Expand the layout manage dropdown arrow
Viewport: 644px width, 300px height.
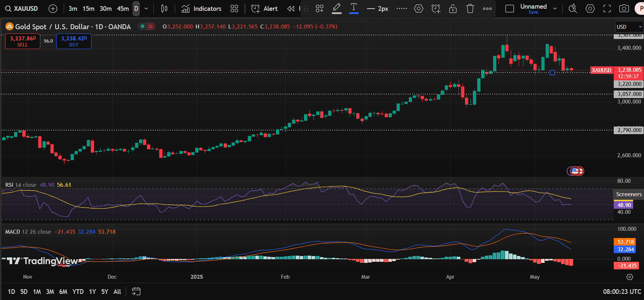555,9
